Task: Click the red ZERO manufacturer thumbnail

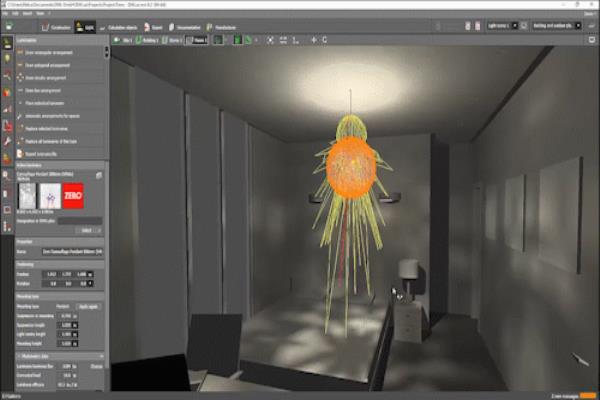Action: pyautogui.click(x=73, y=197)
